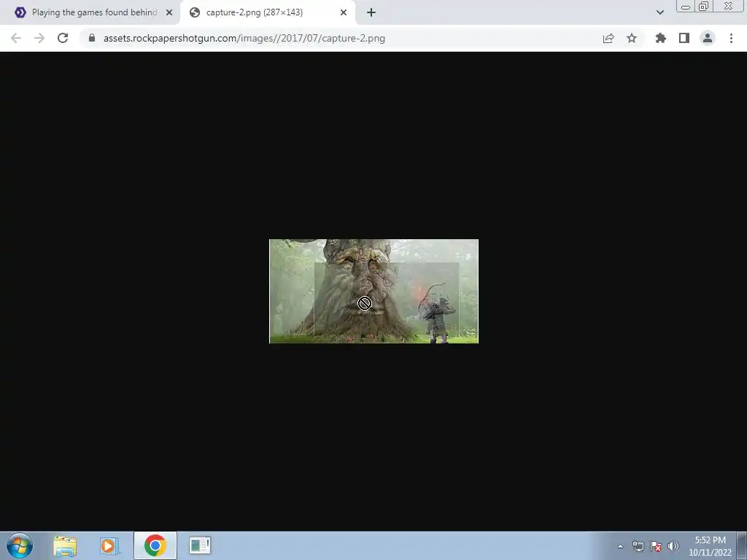Screen dimensions: 747x560
Task: Open the Chrome profile avatar menu
Action: click(708, 38)
